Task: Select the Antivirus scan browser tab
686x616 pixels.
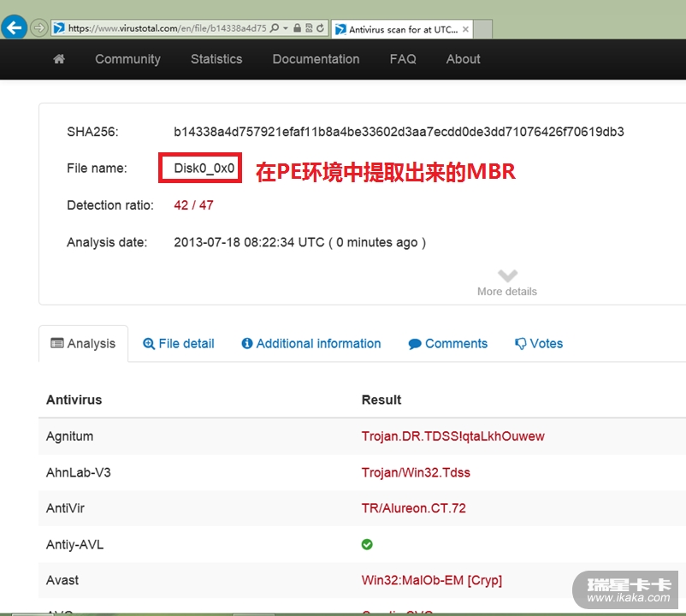Action: point(402,29)
